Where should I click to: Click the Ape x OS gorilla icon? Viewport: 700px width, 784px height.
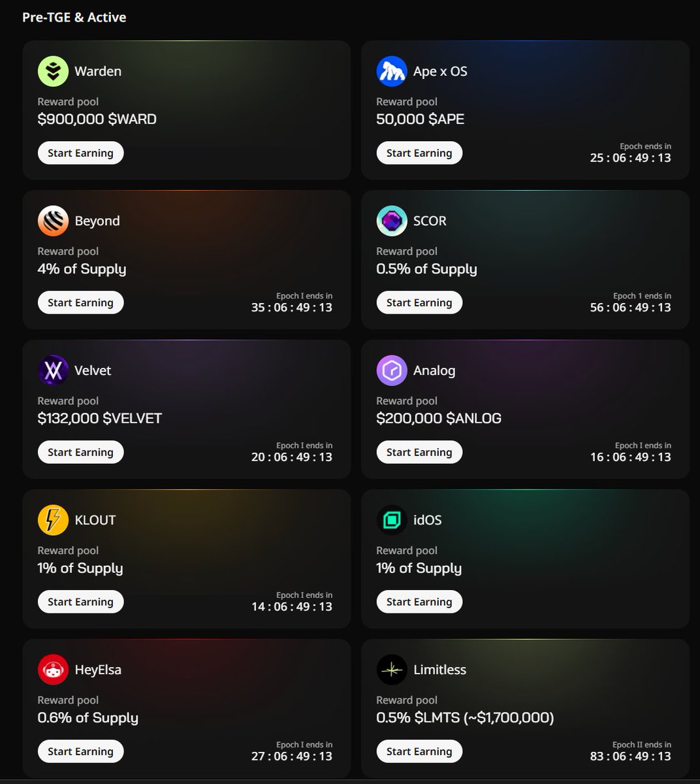392,71
